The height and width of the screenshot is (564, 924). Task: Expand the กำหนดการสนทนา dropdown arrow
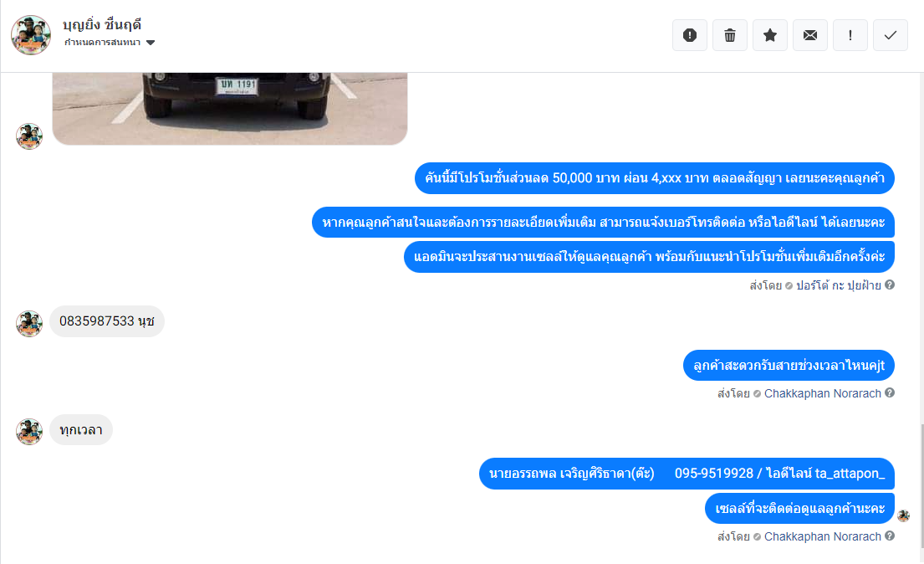click(x=151, y=43)
